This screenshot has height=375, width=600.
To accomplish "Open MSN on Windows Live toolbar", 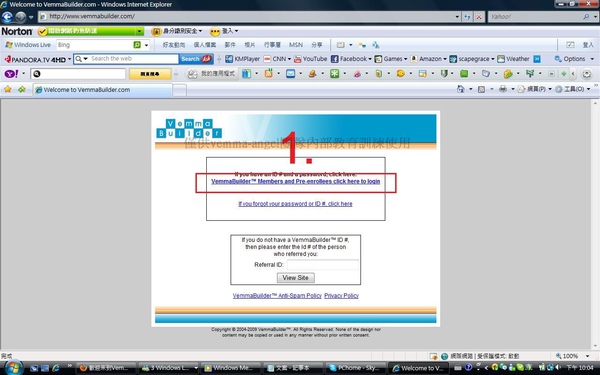I will pyautogui.click(x=296, y=45).
